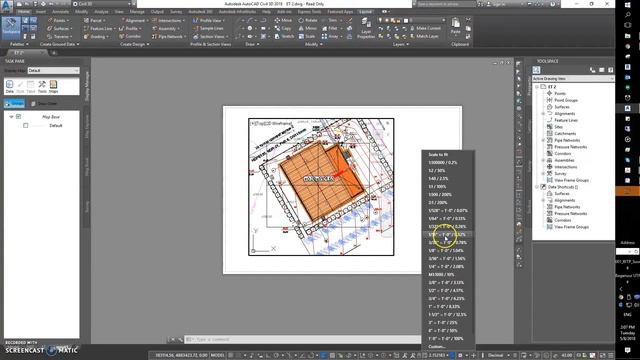Switch to the Survey ribbon tab

coord(176,11)
